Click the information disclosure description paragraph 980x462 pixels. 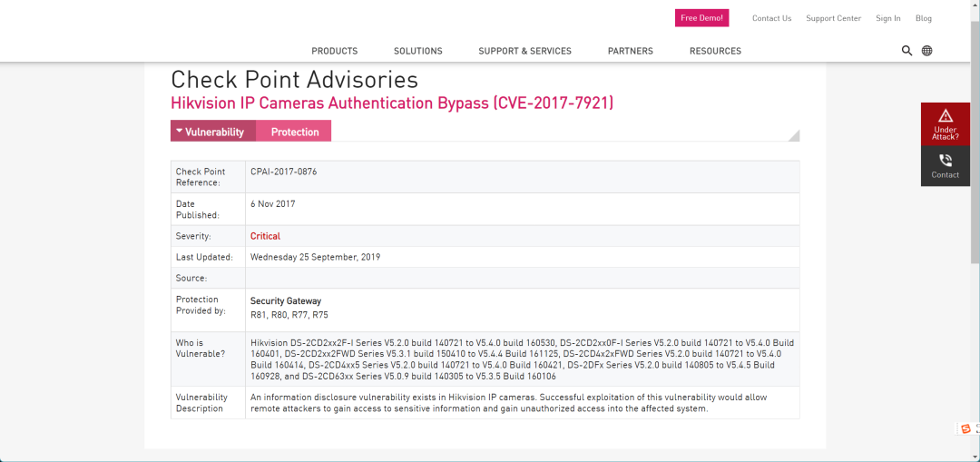pos(509,403)
